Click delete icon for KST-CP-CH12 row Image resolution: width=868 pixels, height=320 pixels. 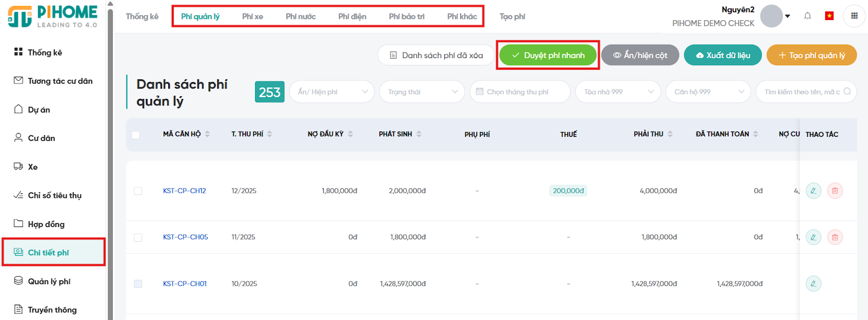(x=835, y=191)
